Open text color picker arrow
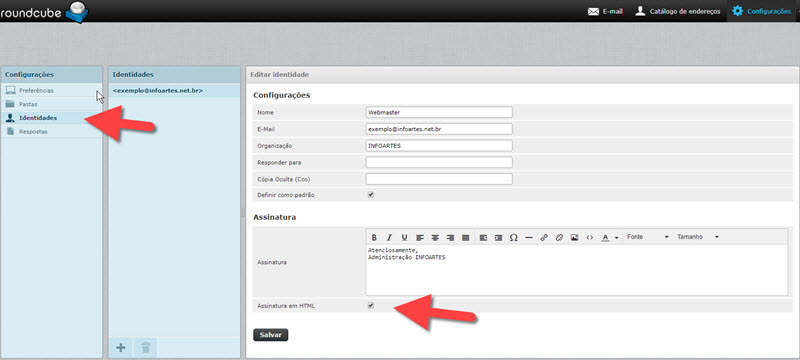 616,238
